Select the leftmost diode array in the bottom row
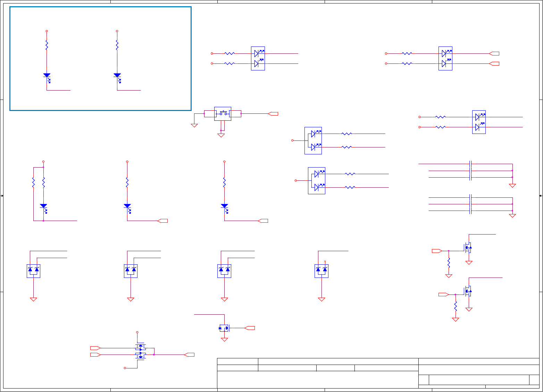This screenshot has height=392, width=543. (x=34, y=271)
